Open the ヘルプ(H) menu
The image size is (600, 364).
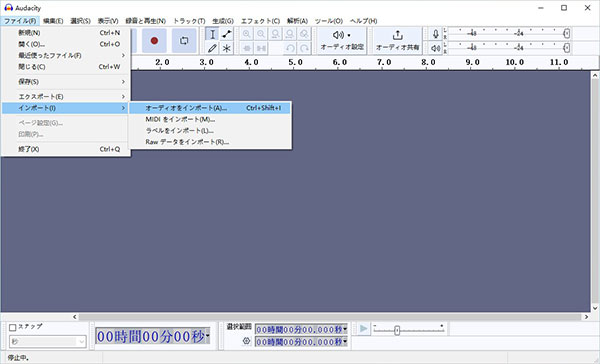click(x=364, y=21)
